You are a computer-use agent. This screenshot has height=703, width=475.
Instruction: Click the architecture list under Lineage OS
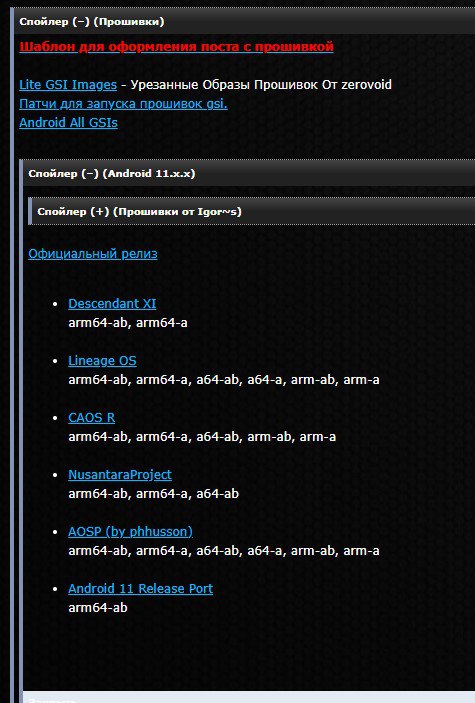pos(224,380)
